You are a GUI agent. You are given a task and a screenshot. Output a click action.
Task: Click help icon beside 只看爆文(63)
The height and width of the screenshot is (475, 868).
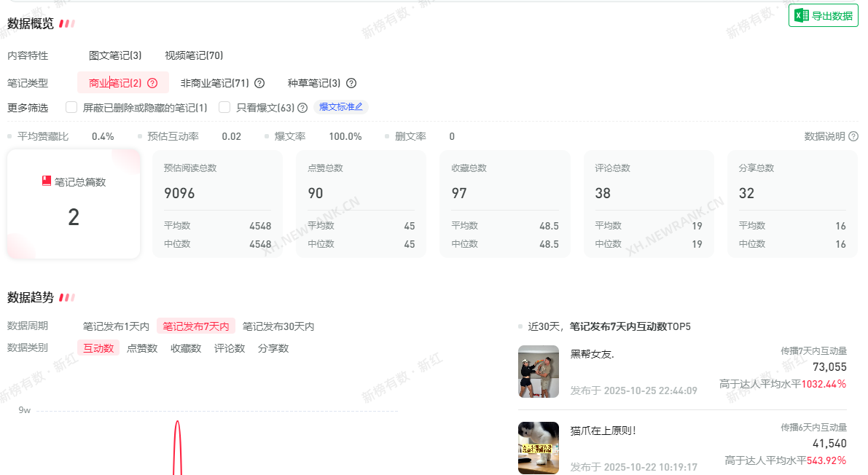tap(302, 108)
